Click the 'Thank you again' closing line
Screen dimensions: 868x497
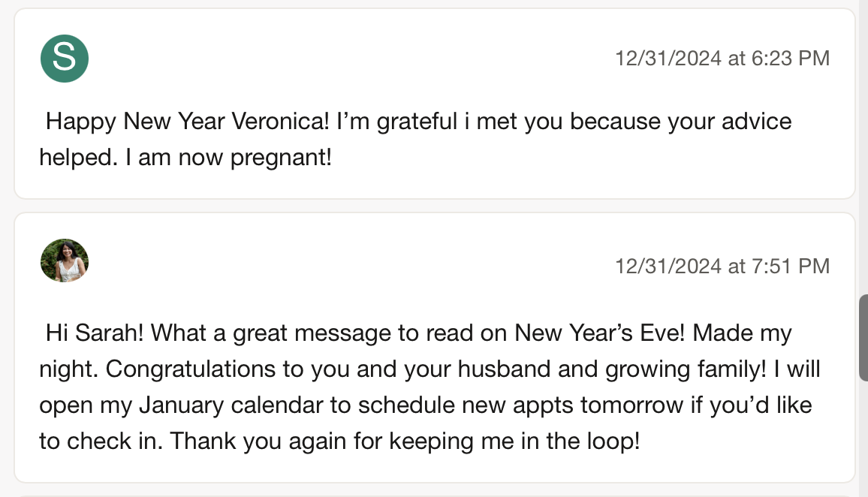click(x=405, y=441)
